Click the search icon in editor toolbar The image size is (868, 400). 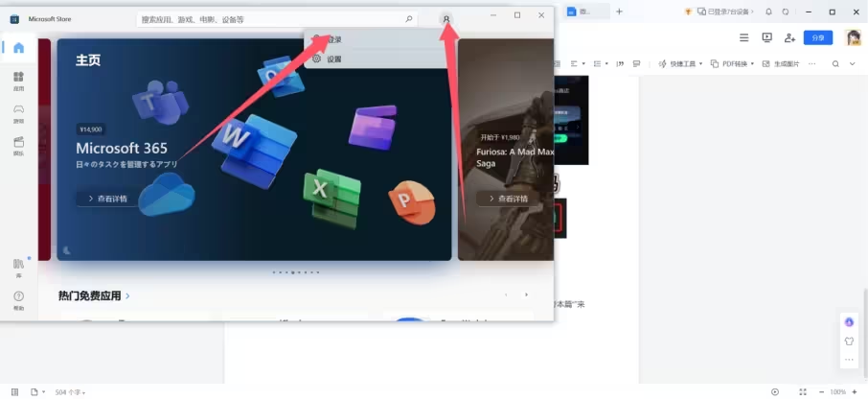[835, 64]
